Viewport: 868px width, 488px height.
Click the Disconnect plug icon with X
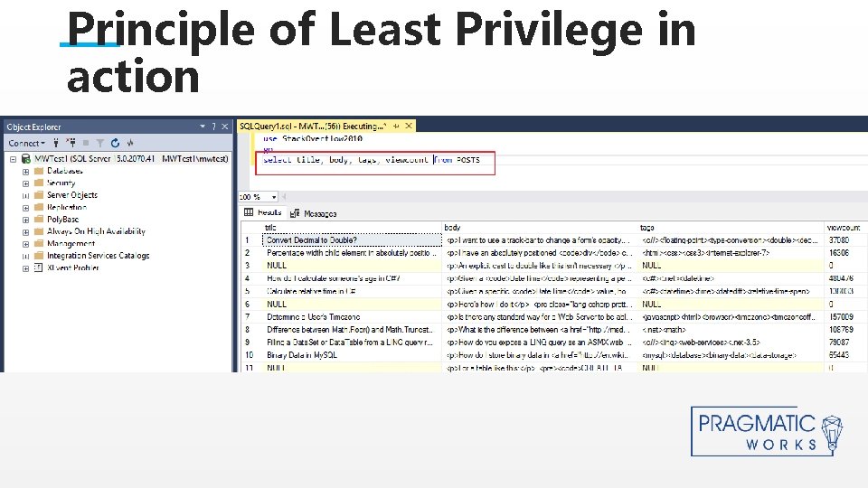click(x=71, y=143)
